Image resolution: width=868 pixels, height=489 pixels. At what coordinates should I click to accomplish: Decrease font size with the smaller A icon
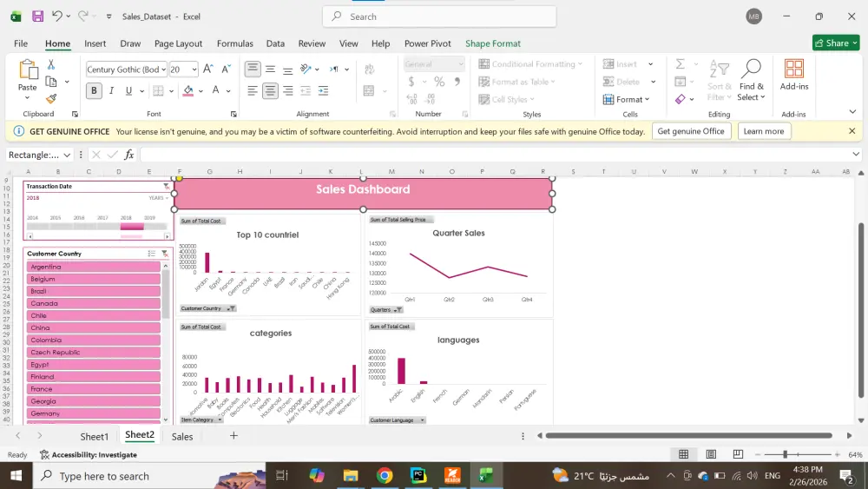point(226,69)
